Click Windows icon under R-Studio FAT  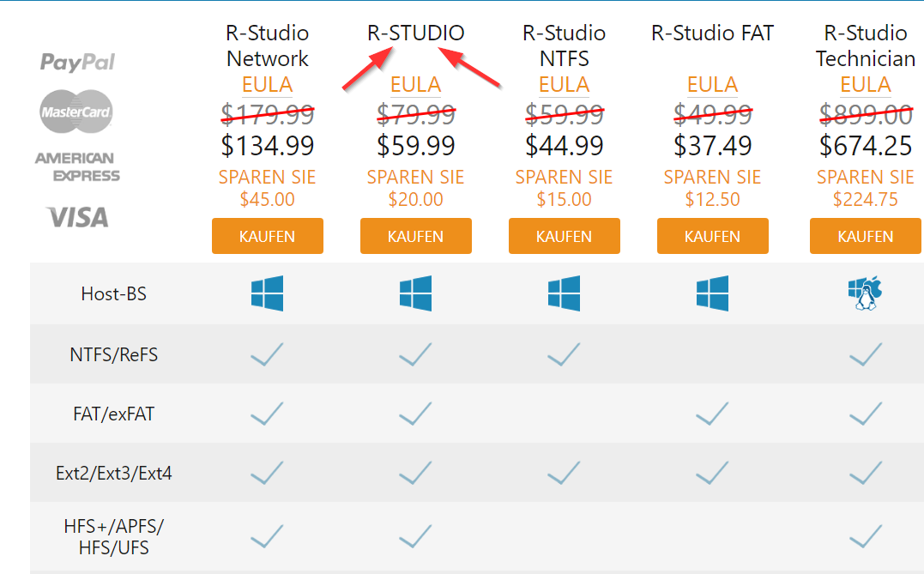(x=712, y=293)
